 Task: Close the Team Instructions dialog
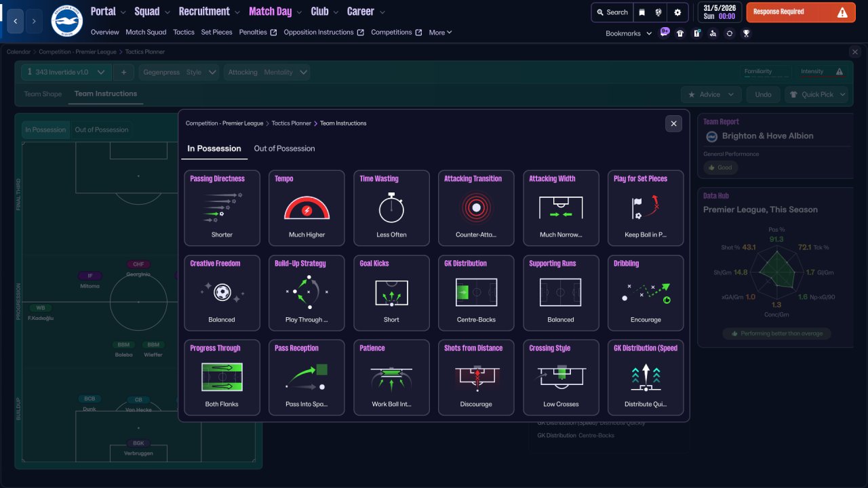pos(673,123)
